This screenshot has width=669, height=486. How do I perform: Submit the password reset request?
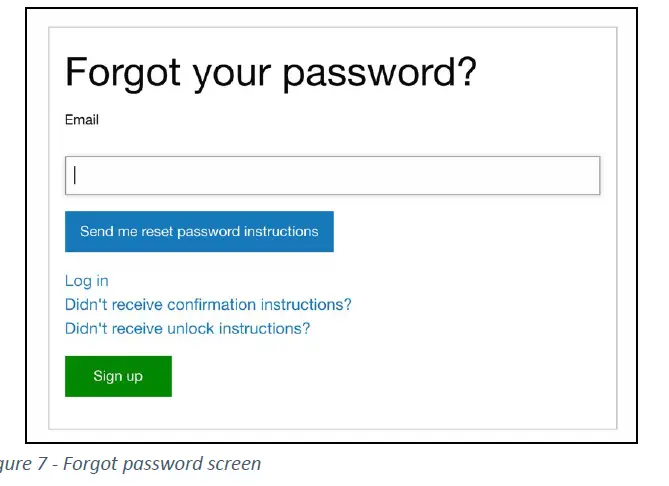(199, 232)
